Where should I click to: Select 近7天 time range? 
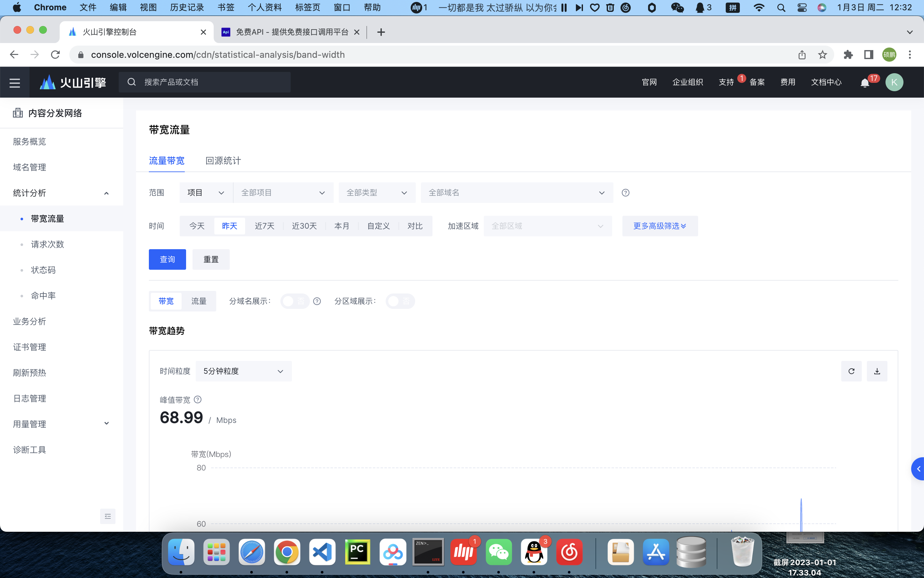click(265, 226)
